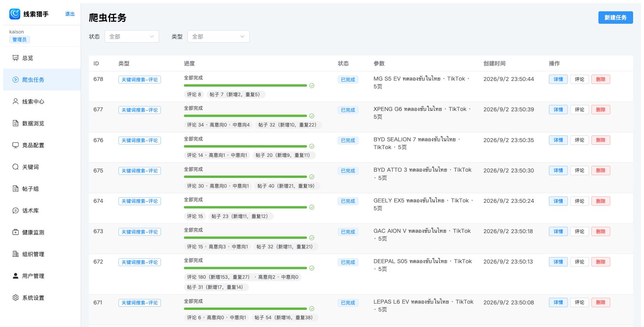Click timestamp 2026/9/2 23:50:24
The image size is (644, 327).
coord(509,201)
